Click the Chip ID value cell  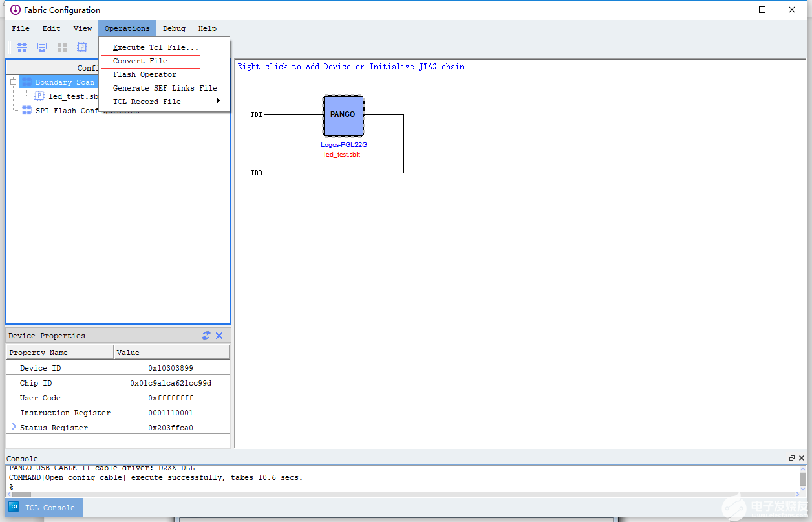[171, 382]
